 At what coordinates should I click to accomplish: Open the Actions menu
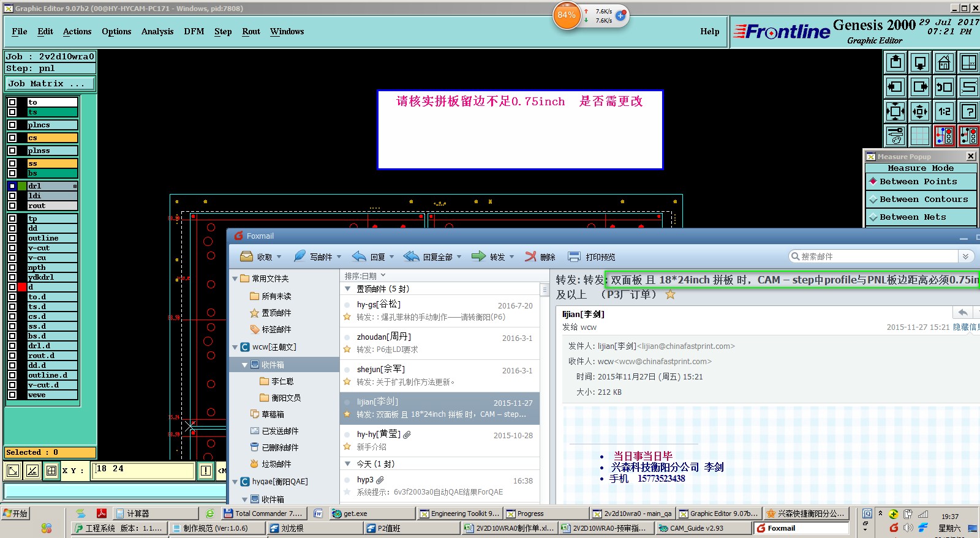pyautogui.click(x=77, y=32)
